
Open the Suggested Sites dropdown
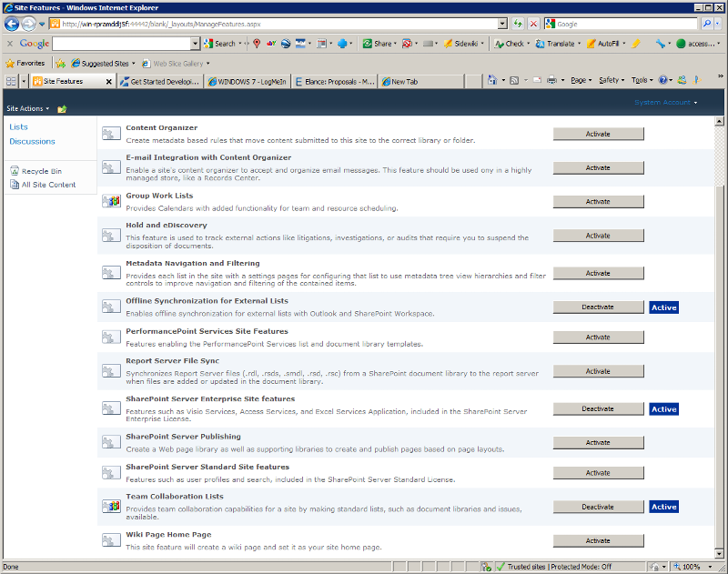pos(133,63)
